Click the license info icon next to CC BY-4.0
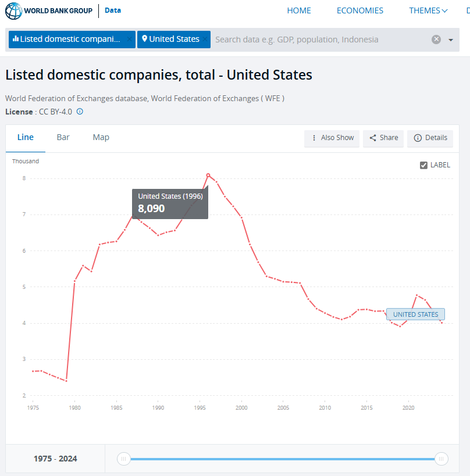Viewport: 470px width, 476px height. [x=79, y=112]
